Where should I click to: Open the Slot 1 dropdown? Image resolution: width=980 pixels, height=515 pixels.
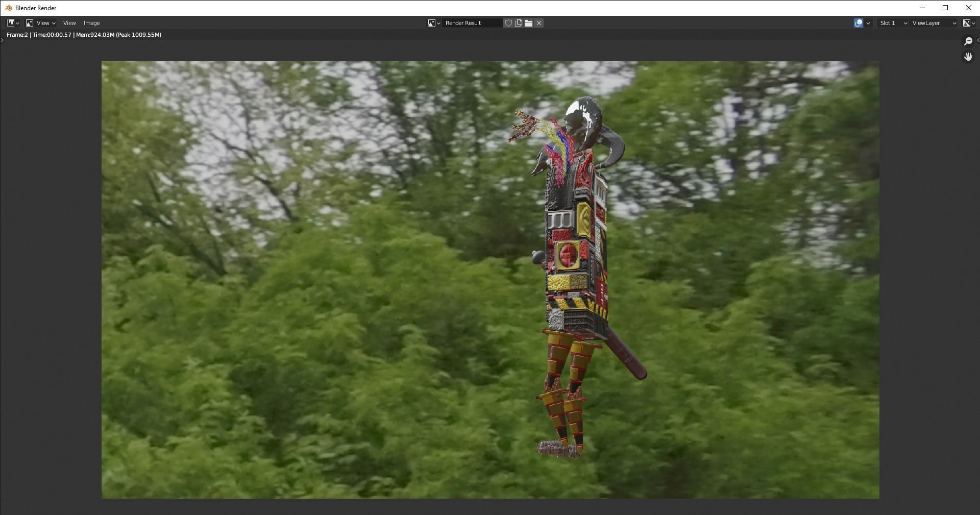[892, 23]
